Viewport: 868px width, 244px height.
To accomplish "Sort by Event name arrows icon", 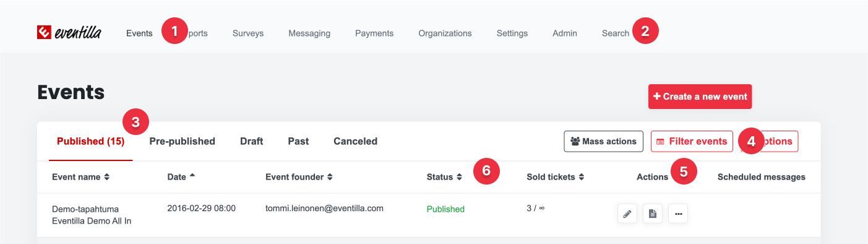I will [107, 177].
